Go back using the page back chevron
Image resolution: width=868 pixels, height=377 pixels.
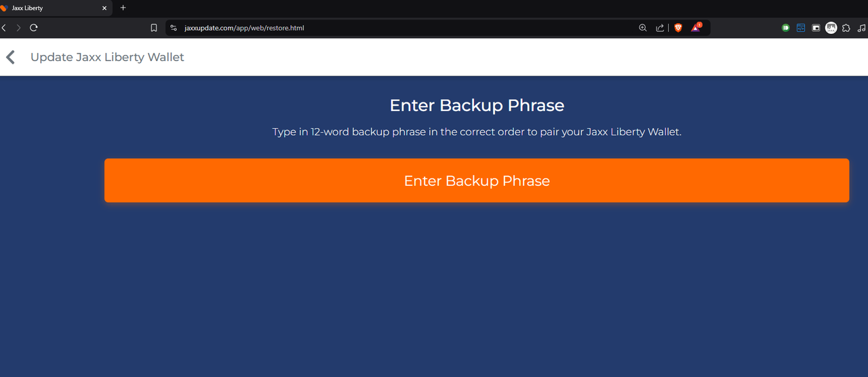(11, 57)
